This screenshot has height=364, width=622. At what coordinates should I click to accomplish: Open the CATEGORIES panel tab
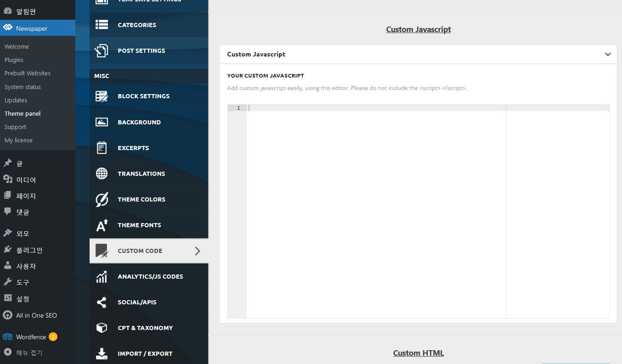[149, 25]
